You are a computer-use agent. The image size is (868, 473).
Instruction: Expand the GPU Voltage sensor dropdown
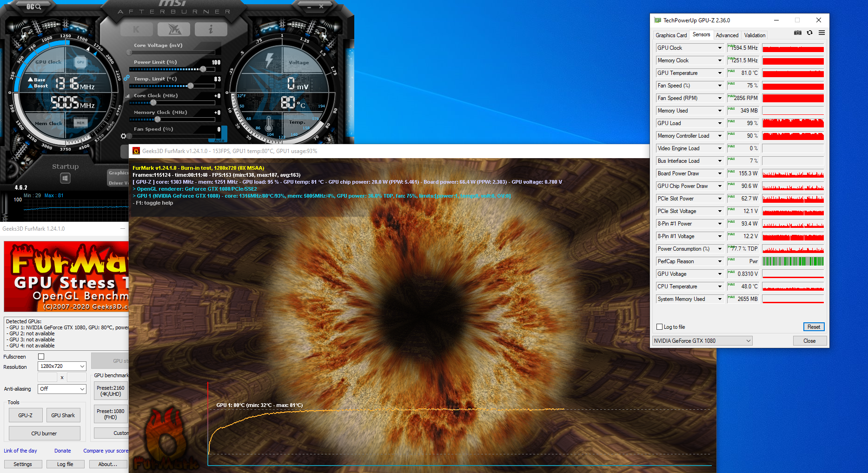tap(720, 274)
